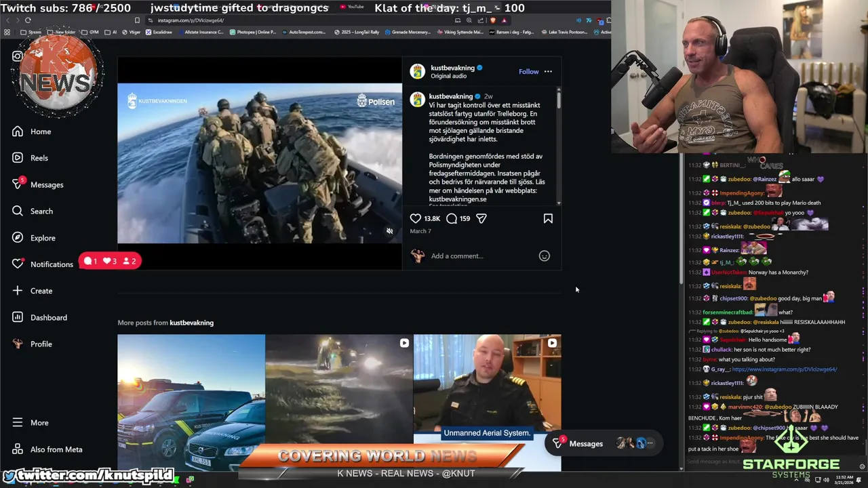This screenshot has height=488, width=868.
Task: Open Notifications in Instagram sidebar
Action: point(43,264)
